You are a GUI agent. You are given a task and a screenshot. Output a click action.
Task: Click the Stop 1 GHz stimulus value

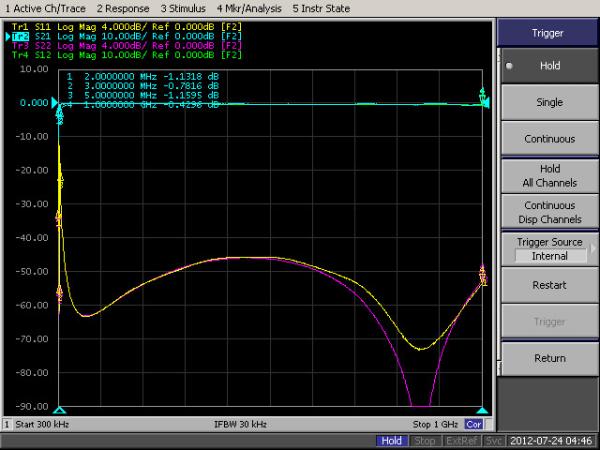[x=435, y=424]
